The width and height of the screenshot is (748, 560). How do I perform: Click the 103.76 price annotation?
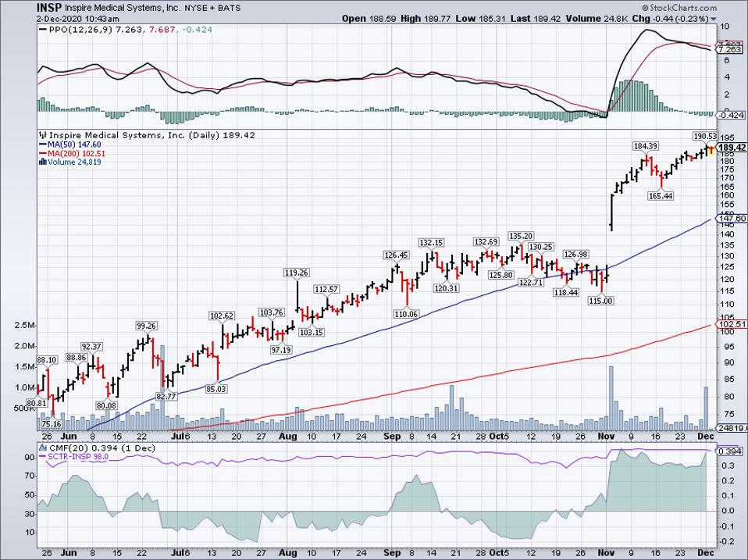click(272, 313)
